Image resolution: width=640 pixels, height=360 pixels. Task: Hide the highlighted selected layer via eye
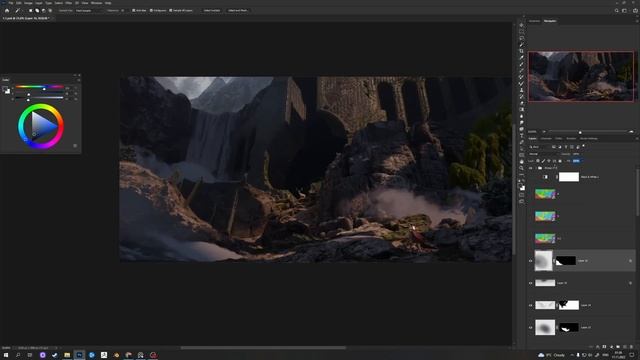click(x=531, y=261)
